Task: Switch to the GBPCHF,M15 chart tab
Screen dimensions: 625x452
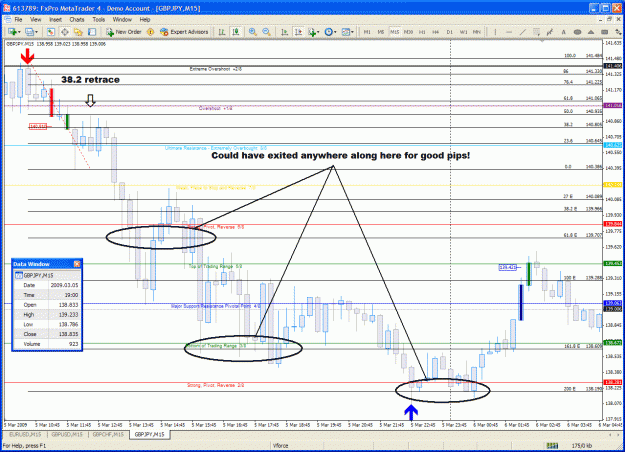Action: tap(108, 434)
